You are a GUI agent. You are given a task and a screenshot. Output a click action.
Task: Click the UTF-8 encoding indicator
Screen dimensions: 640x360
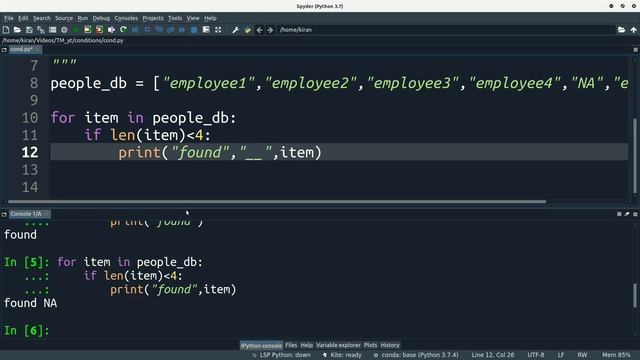point(536,355)
